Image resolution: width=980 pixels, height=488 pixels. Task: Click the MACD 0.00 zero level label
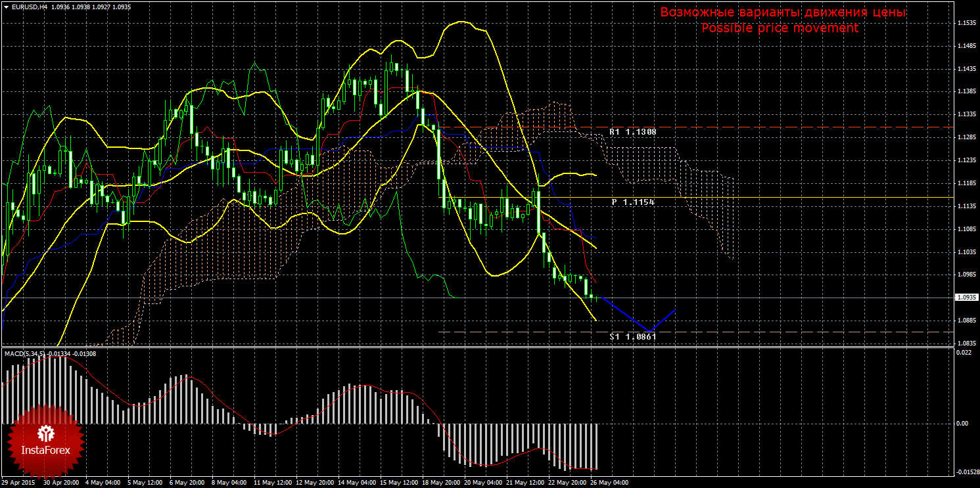click(962, 424)
